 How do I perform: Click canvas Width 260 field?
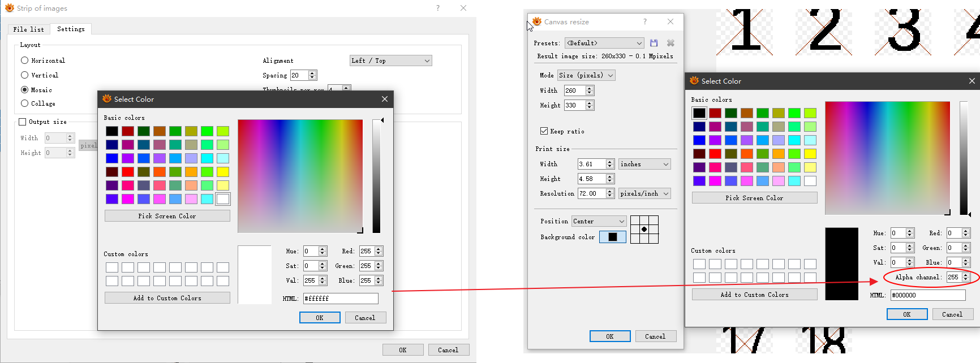tap(575, 90)
